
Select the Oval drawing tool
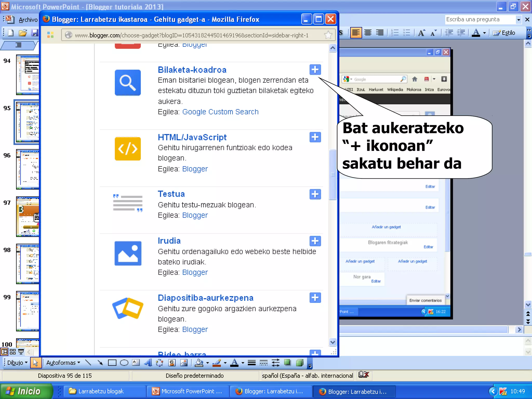coord(124,363)
